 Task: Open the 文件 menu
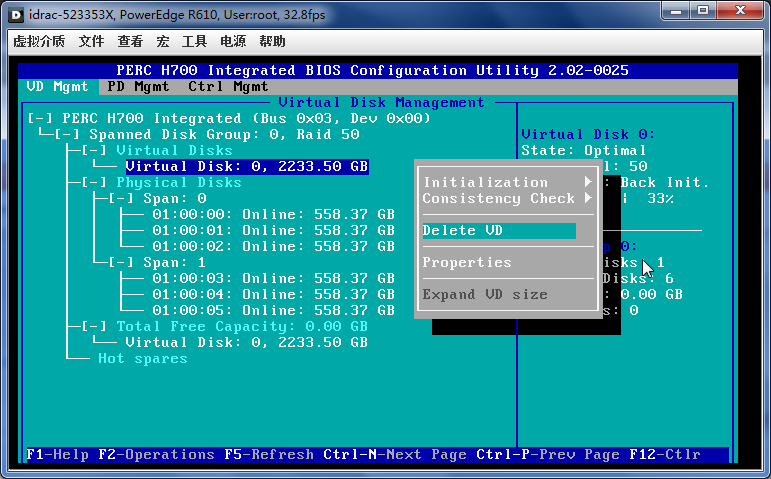91,41
